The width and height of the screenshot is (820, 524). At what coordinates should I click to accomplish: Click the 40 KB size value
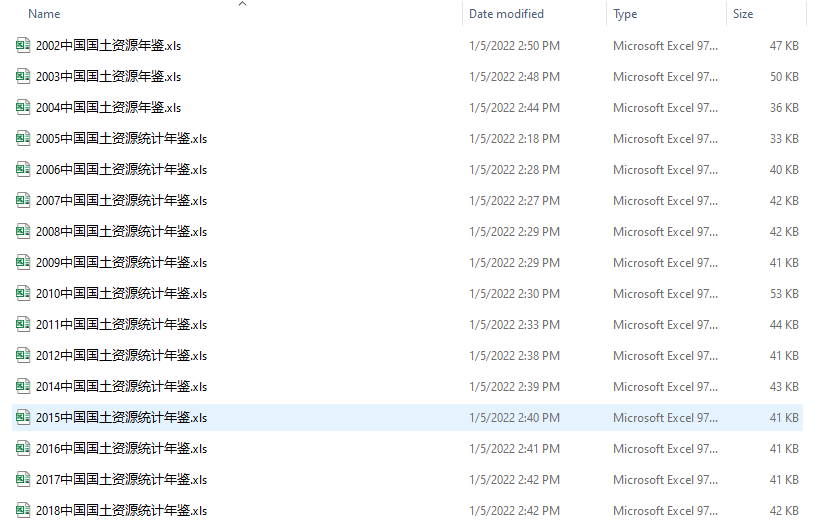pyautogui.click(x=784, y=169)
